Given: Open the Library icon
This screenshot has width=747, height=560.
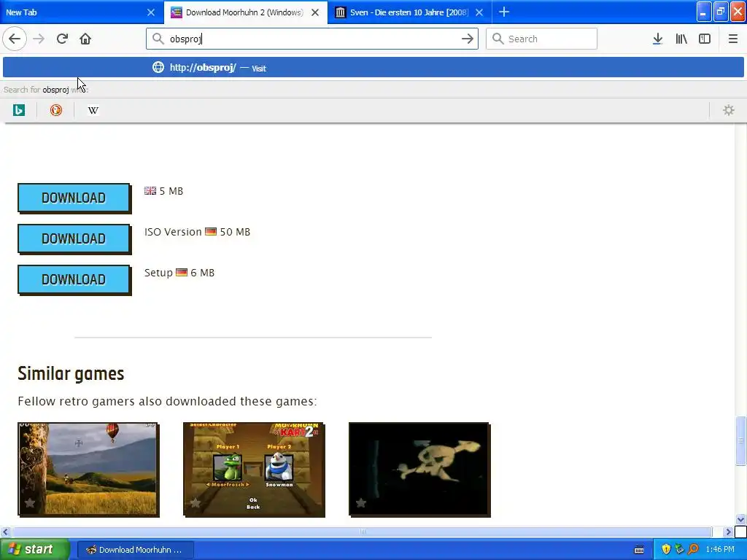Looking at the screenshot, I should pyautogui.click(x=681, y=39).
